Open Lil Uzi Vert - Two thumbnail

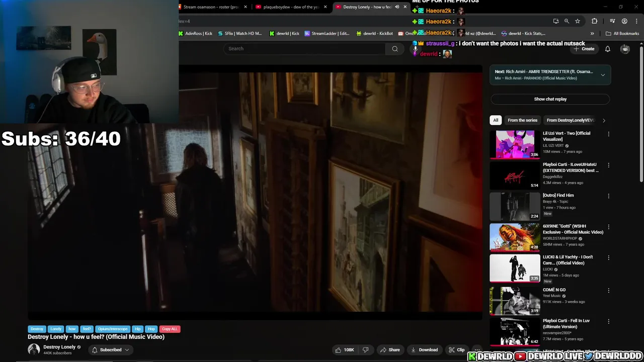[x=515, y=144]
